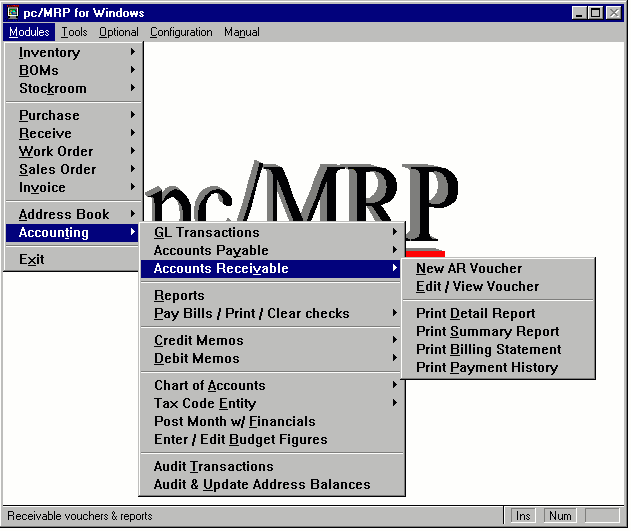
Task: Open the Work Order submenu
Action: click(x=74, y=152)
